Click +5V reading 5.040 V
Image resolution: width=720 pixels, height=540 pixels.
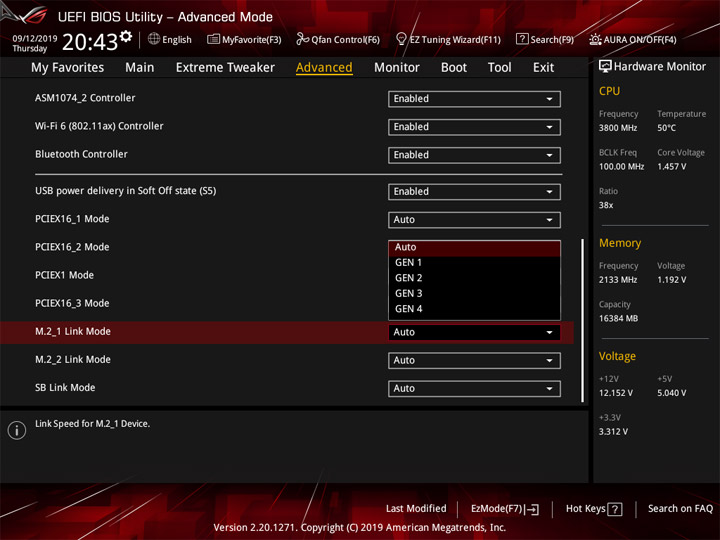click(671, 393)
